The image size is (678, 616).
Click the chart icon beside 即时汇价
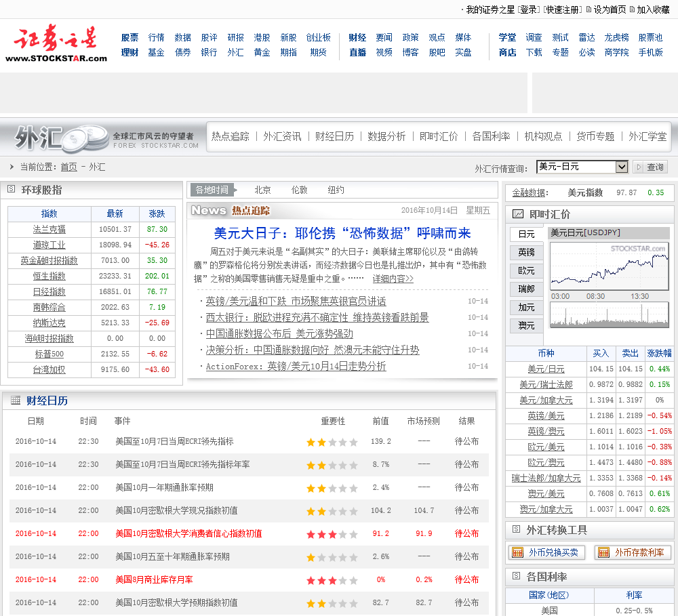pos(518,214)
